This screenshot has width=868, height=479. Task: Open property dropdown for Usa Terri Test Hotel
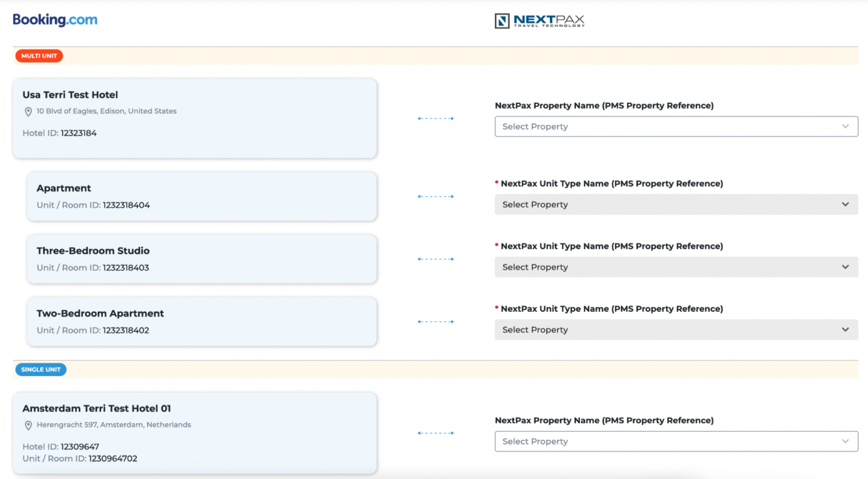click(x=676, y=126)
